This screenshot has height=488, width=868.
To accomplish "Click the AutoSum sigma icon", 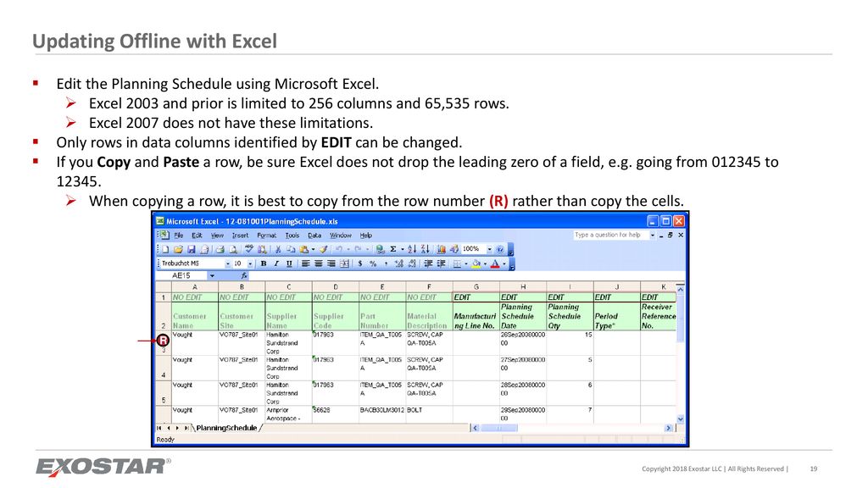I will (x=392, y=250).
